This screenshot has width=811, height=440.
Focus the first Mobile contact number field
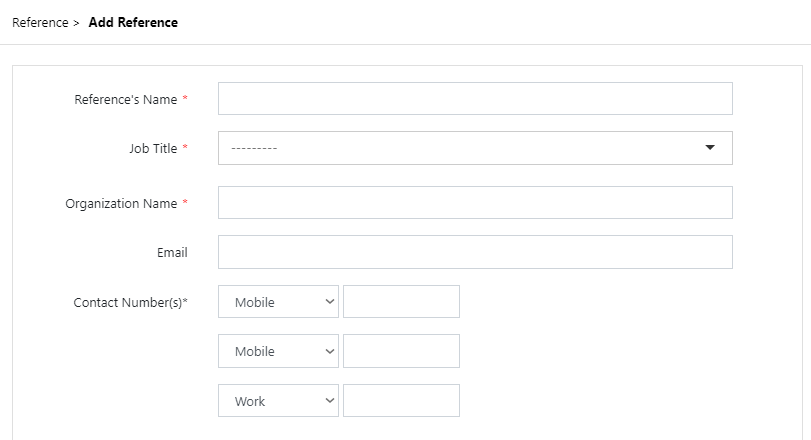tap(401, 302)
